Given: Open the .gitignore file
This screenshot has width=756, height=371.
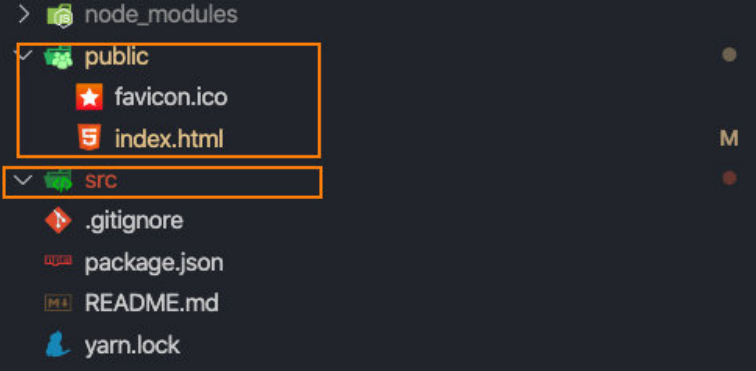Looking at the screenshot, I should coord(134,221).
